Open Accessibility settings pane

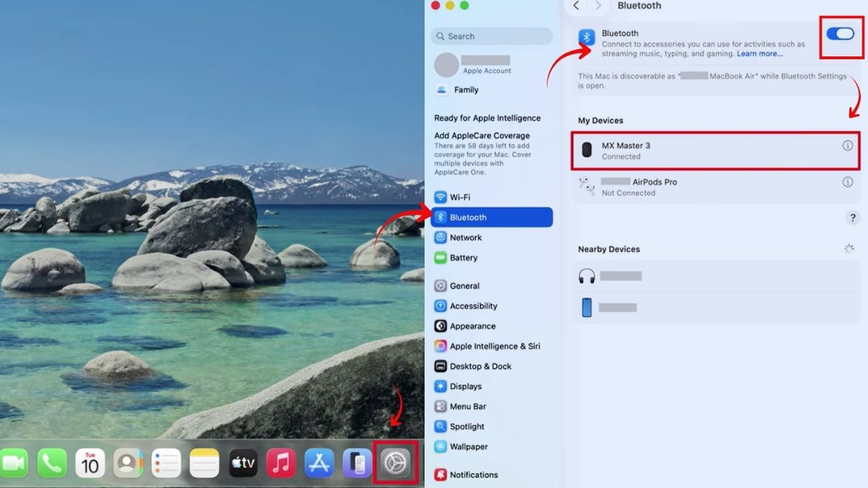pos(492,307)
